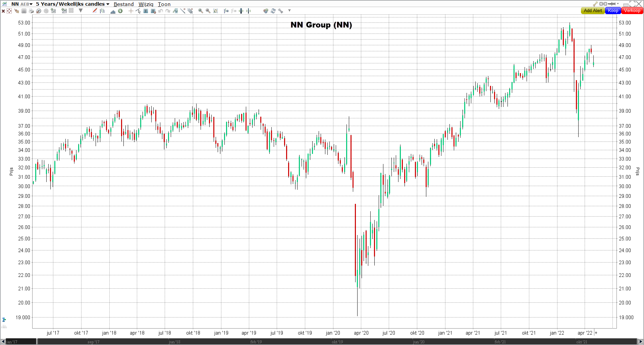Open the grid table icon
Screen dimensions: 644x345
[x=24, y=11]
